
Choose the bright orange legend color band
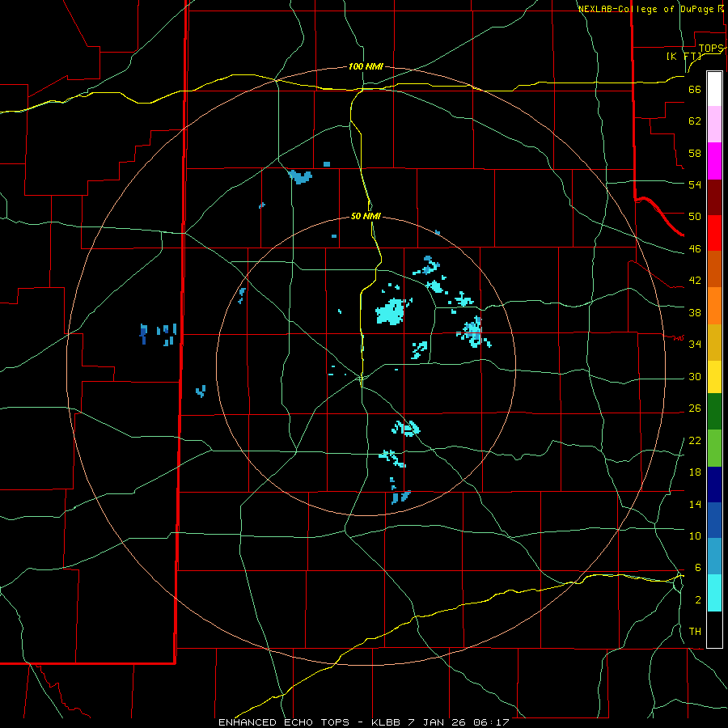click(x=714, y=306)
